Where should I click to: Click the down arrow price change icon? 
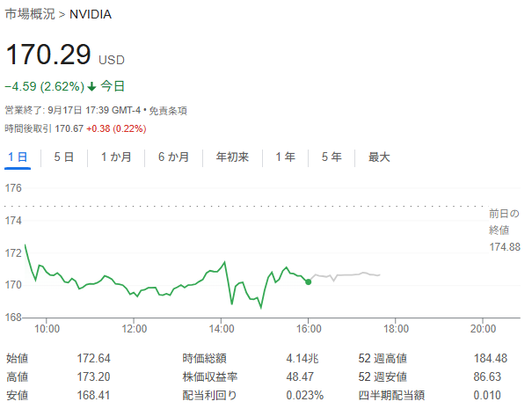91,87
